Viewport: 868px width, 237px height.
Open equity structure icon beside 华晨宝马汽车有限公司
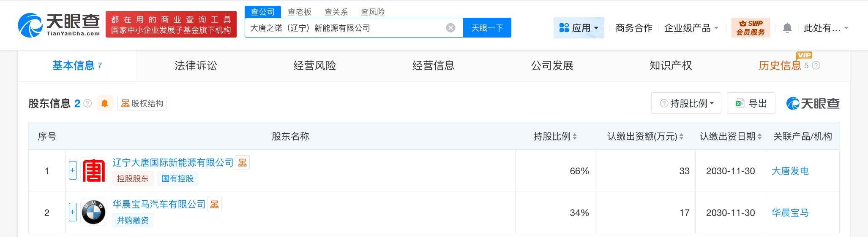tap(215, 205)
